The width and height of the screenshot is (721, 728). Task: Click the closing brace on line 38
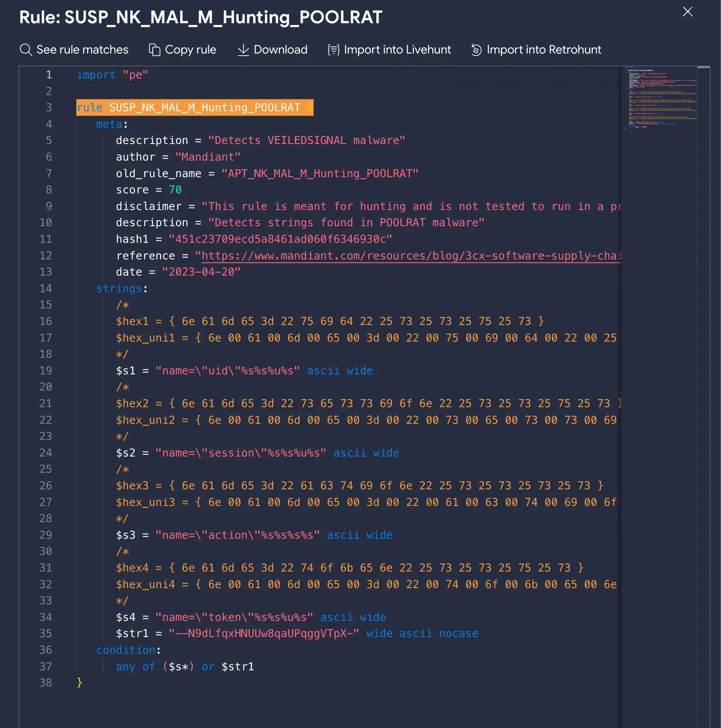point(80,683)
